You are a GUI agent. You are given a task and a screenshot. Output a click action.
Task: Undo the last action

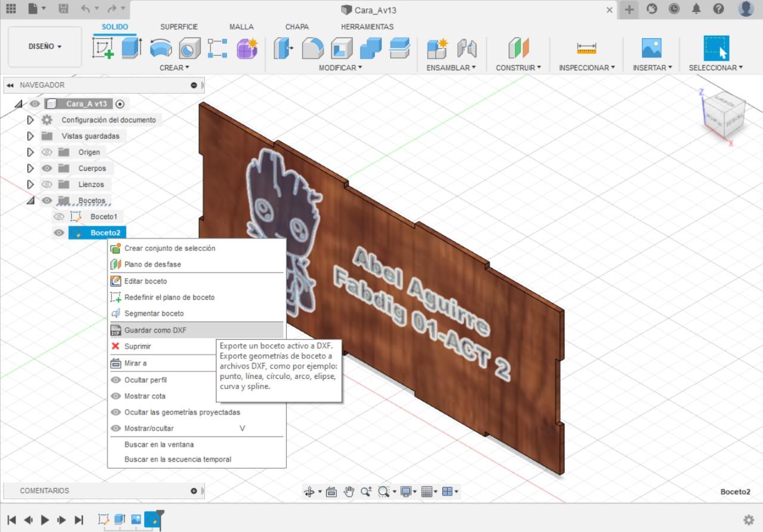85,10
